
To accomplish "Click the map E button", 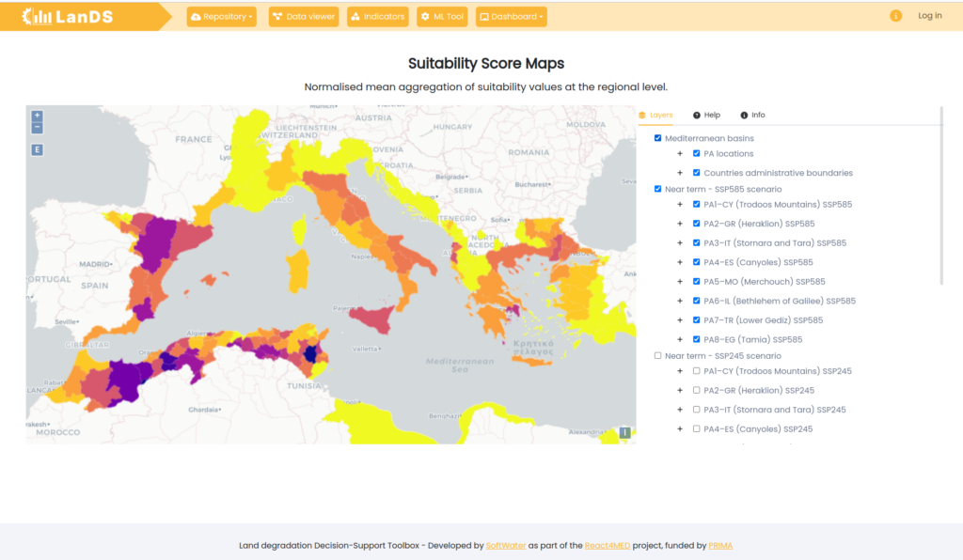I will tap(37, 149).
